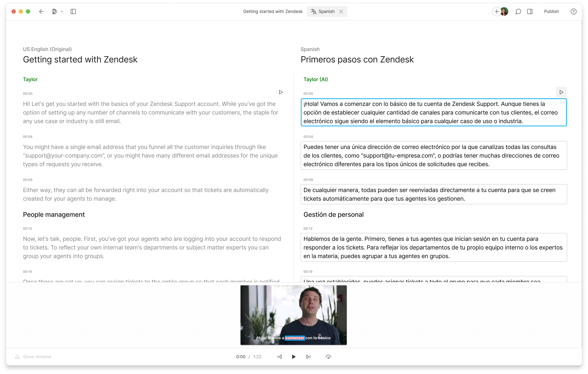588x374 pixels.
Task: Click English paragraph starting 'You might have a single'
Action: coord(150,156)
